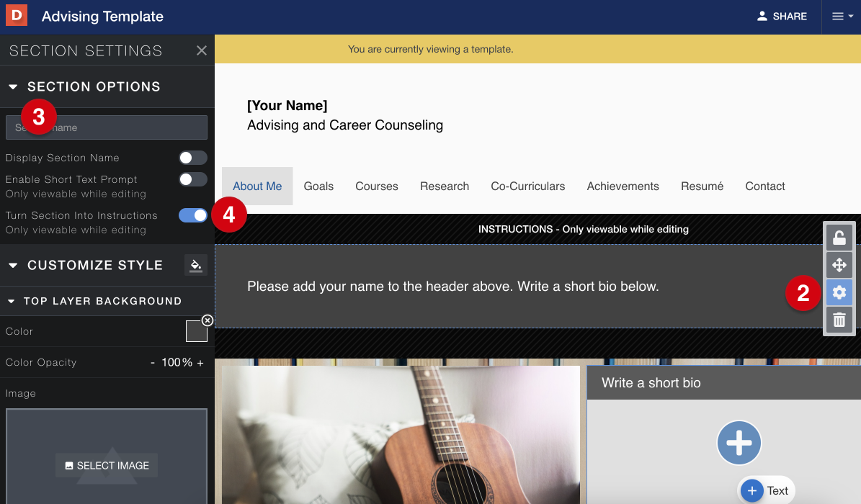The width and height of the screenshot is (861, 504).
Task: Open the Resumé tab
Action: point(702,186)
